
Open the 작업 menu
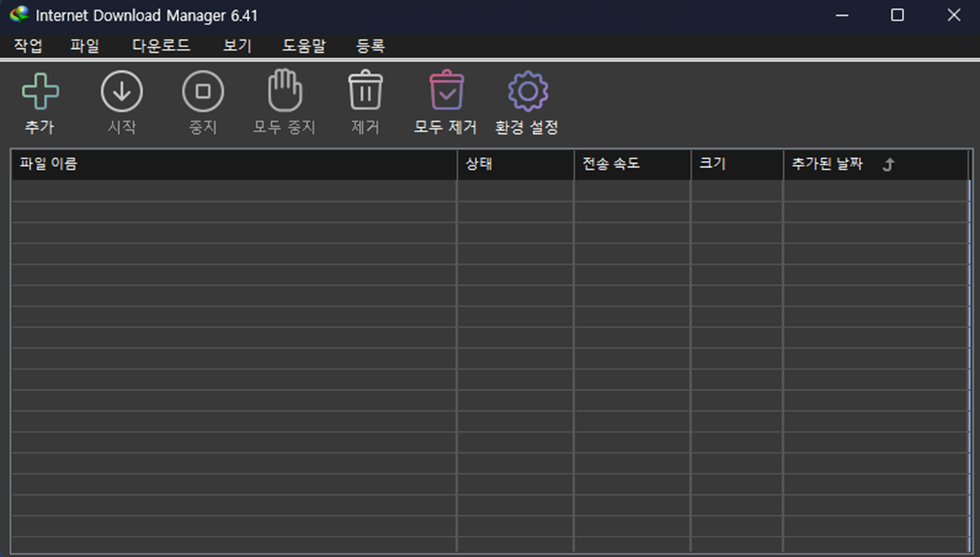[28, 46]
